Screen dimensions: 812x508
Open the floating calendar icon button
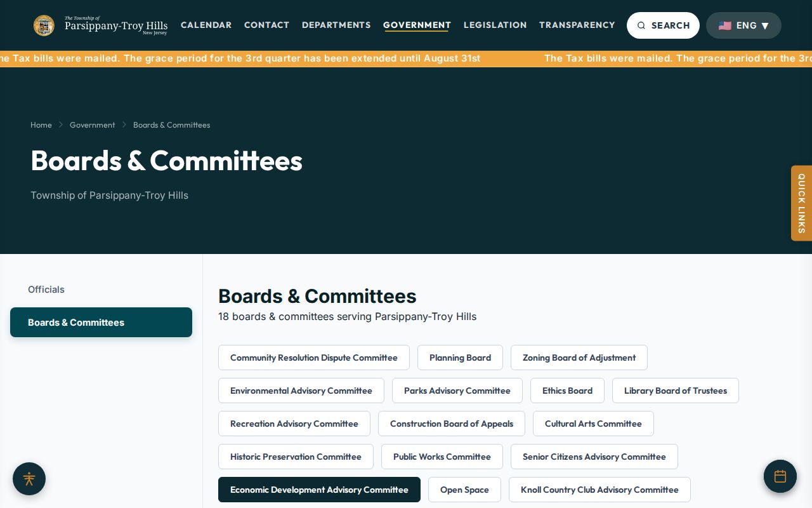click(780, 476)
